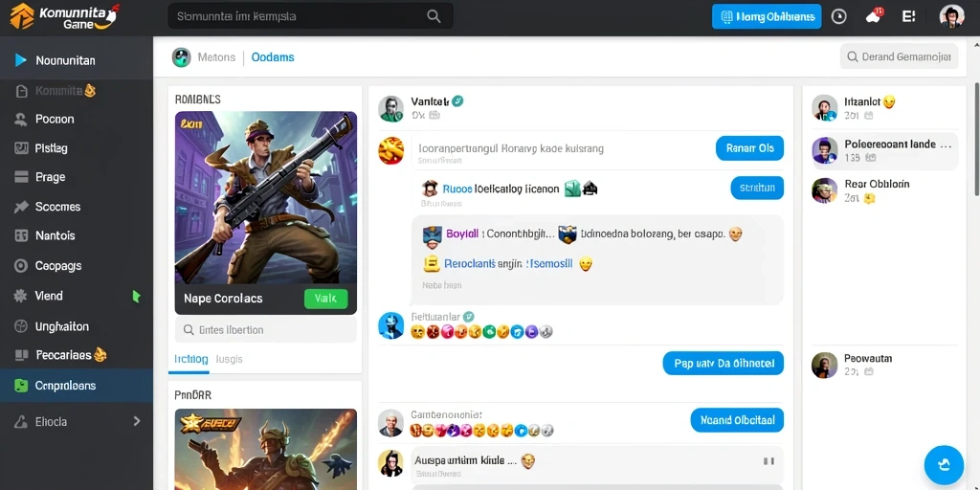The height and width of the screenshot is (490, 980).
Task: Expand the Eliocla sidebar chevron
Action: 137,421
